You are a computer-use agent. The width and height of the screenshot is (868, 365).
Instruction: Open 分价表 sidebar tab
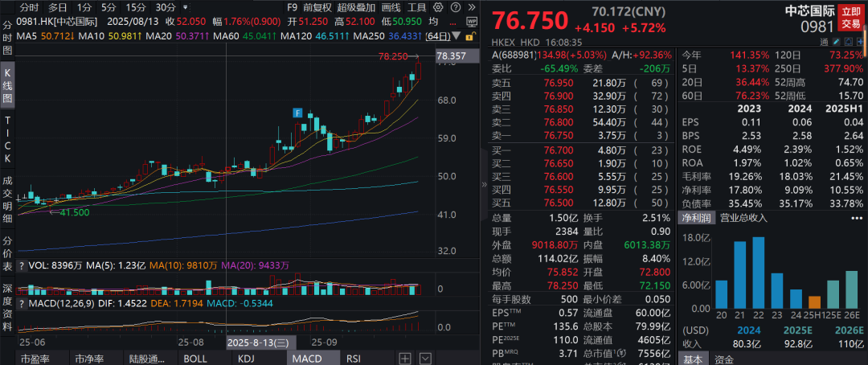[x=8, y=254]
